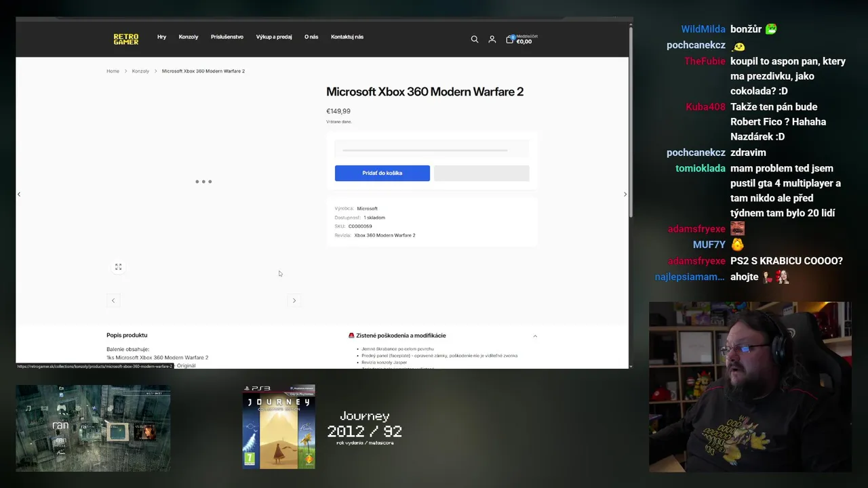Collapse Zistené poškodenia a modifikácie section
This screenshot has height=488, width=868.
point(535,336)
